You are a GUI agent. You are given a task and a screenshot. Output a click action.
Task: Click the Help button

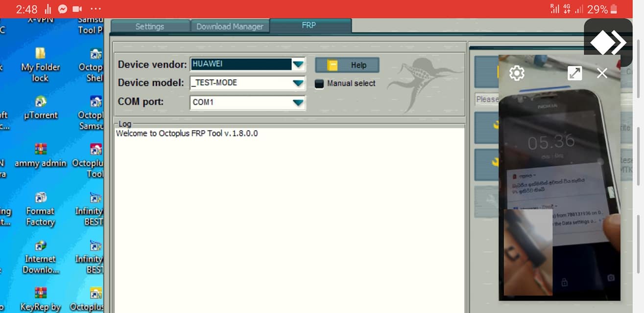tap(347, 65)
